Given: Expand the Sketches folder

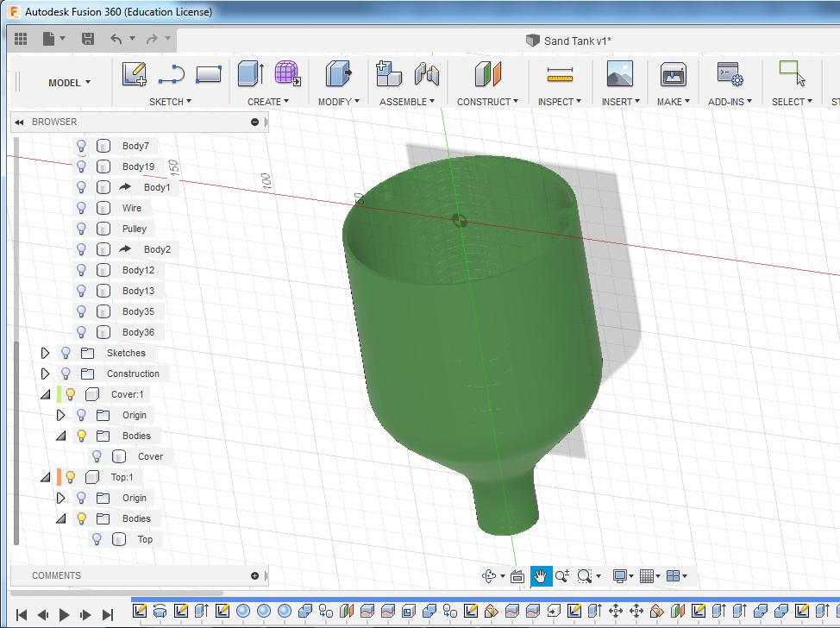Looking at the screenshot, I should click(46, 353).
